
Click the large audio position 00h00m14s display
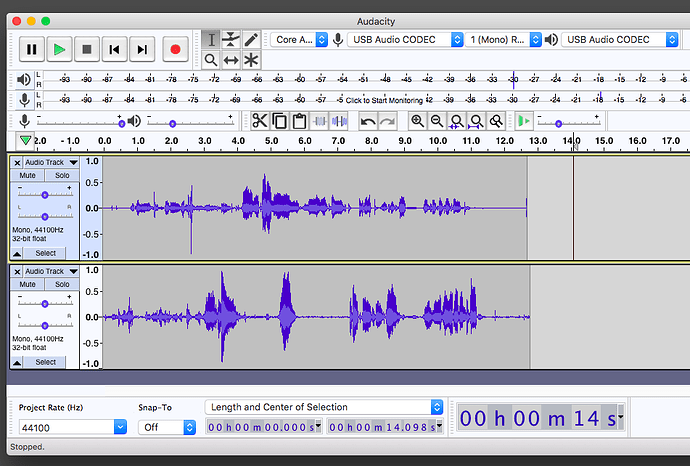pos(541,418)
